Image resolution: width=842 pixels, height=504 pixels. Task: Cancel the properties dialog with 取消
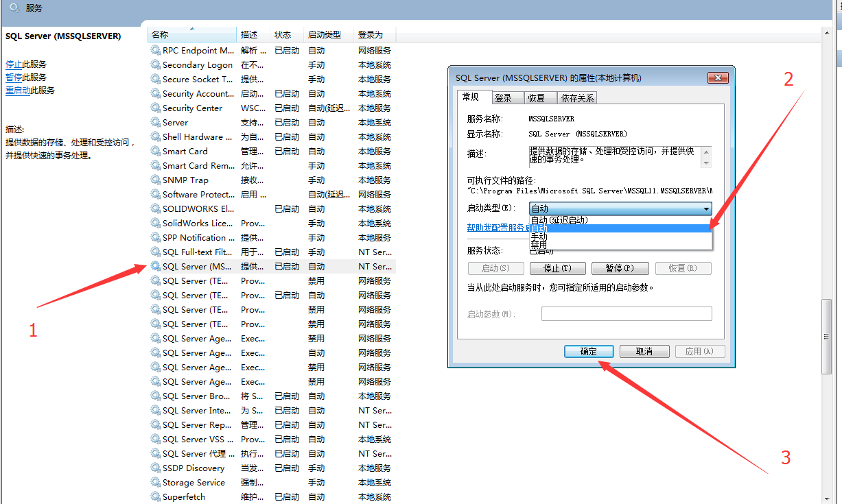pos(644,351)
